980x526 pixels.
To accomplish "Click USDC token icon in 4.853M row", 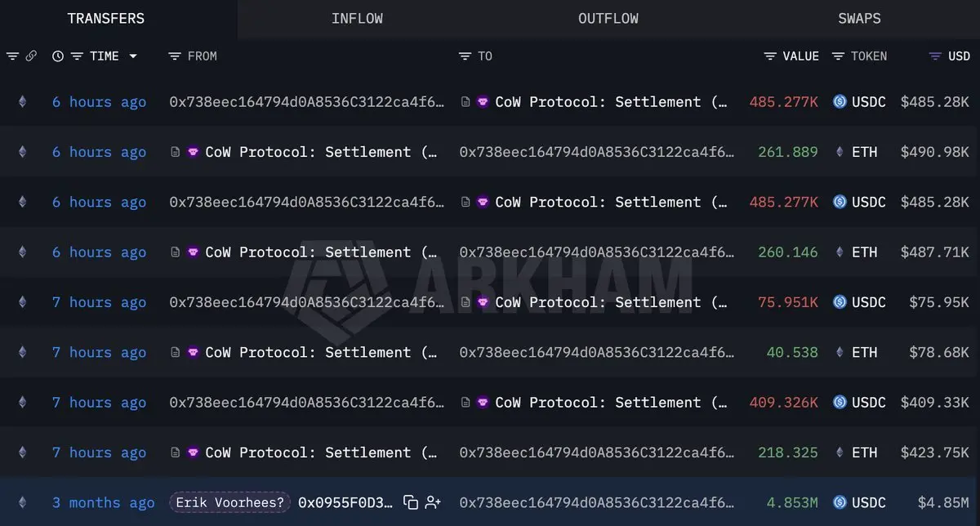I will [x=840, y=502].
